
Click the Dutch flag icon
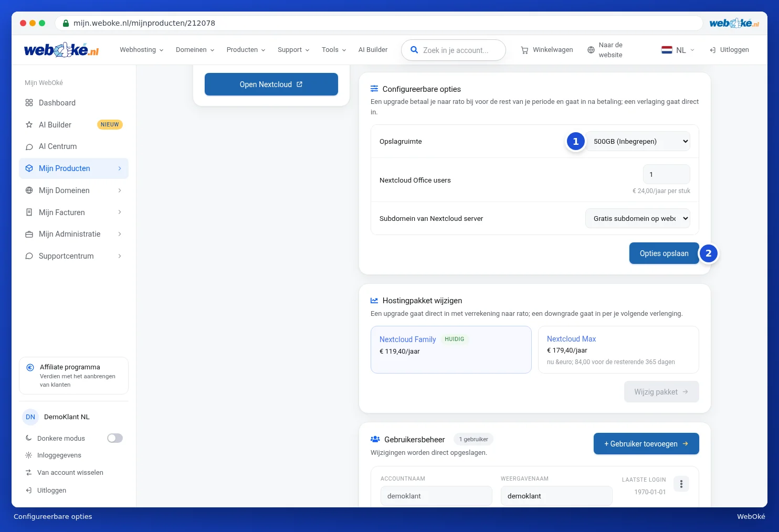coord(667,50)
